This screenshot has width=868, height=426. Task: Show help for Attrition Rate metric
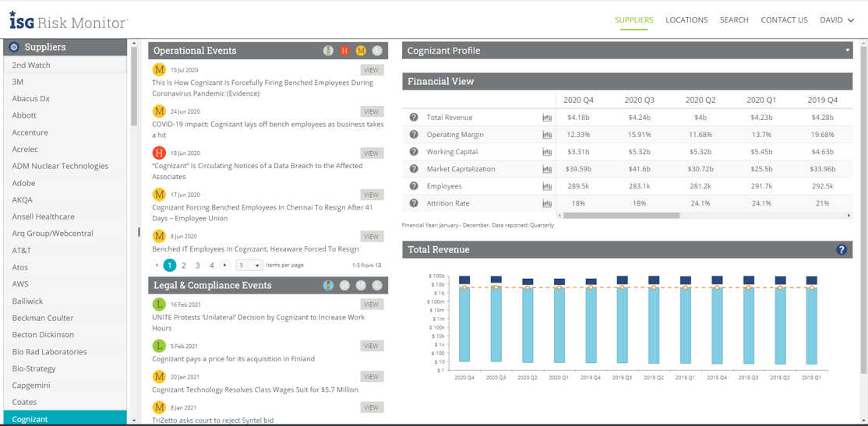414,203
